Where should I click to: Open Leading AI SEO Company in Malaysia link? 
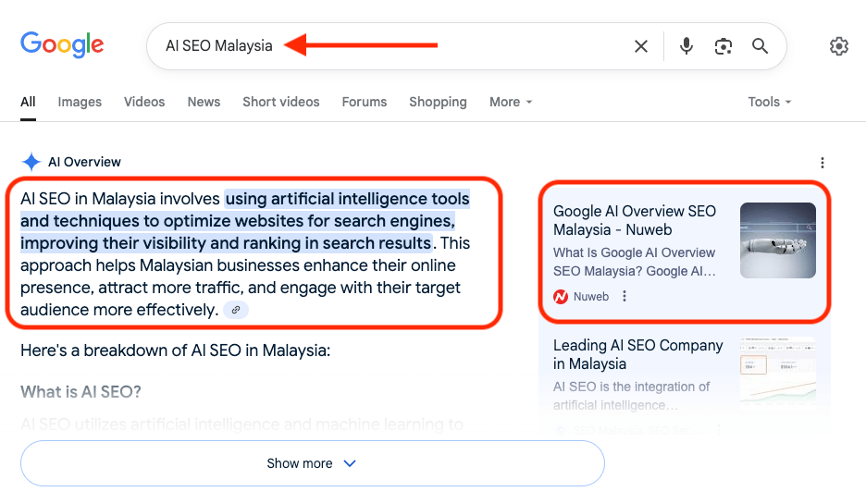[x=637, y=354]
